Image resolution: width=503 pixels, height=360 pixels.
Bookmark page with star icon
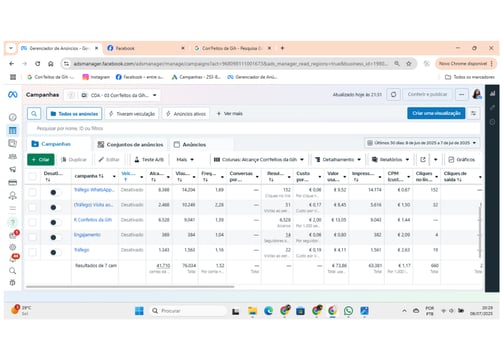coord(409,63)
